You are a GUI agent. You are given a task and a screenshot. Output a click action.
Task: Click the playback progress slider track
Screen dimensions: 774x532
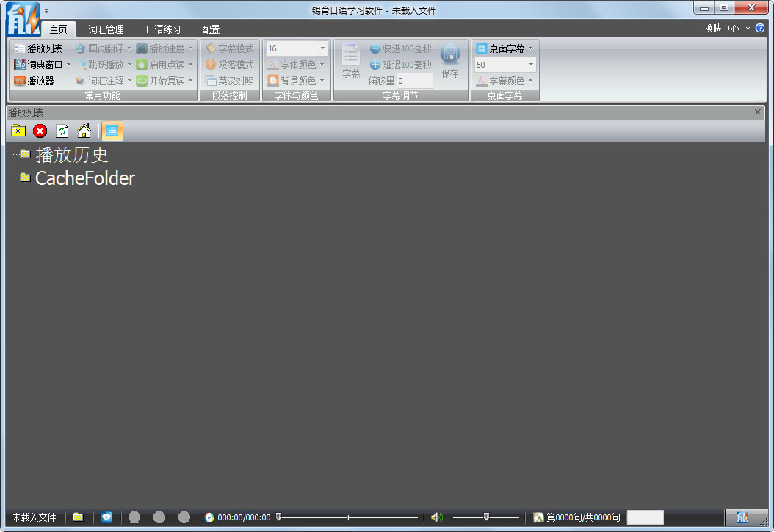tap(348, 517)
